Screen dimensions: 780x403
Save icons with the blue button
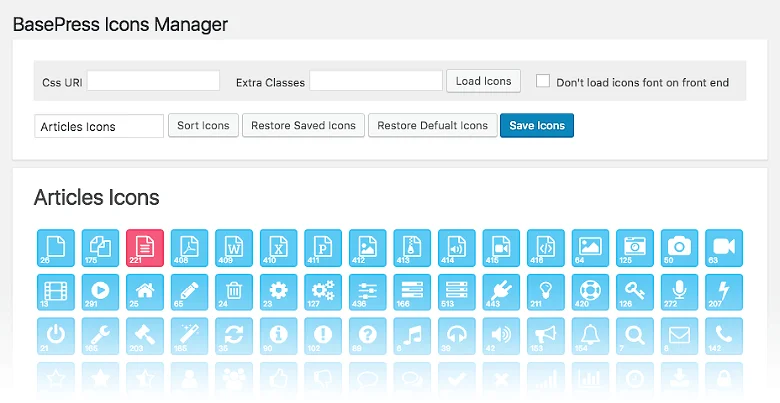(537, 125)
